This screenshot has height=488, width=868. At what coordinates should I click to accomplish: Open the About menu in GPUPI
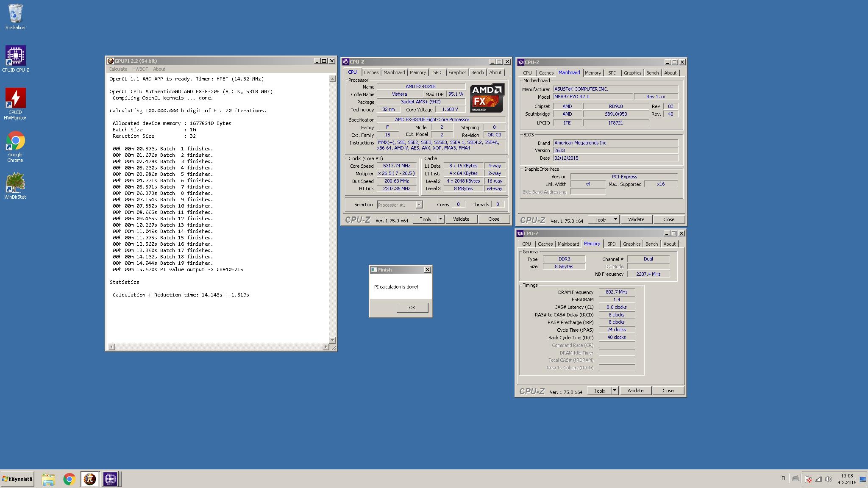point(159,69)
